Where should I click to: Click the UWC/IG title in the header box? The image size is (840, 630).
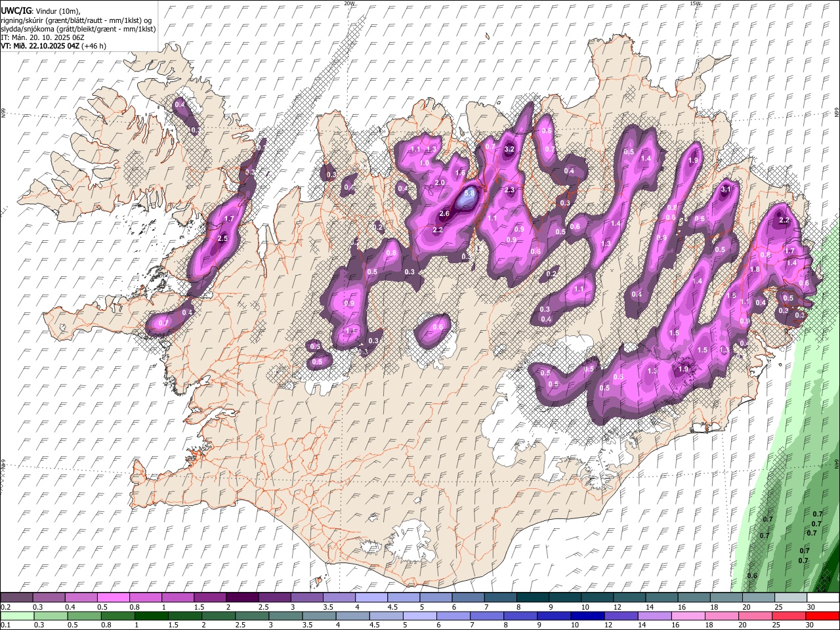pos(16,10)
